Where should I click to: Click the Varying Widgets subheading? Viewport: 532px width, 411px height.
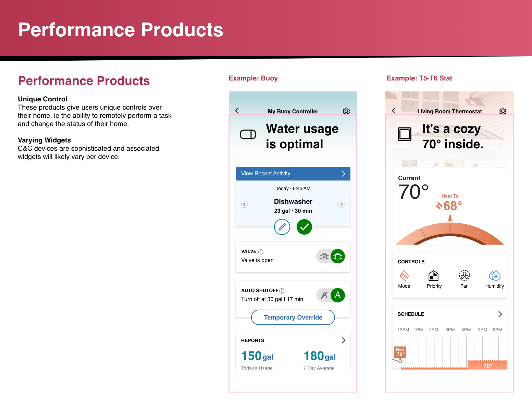pyautogui.click(x=44, y=140)
